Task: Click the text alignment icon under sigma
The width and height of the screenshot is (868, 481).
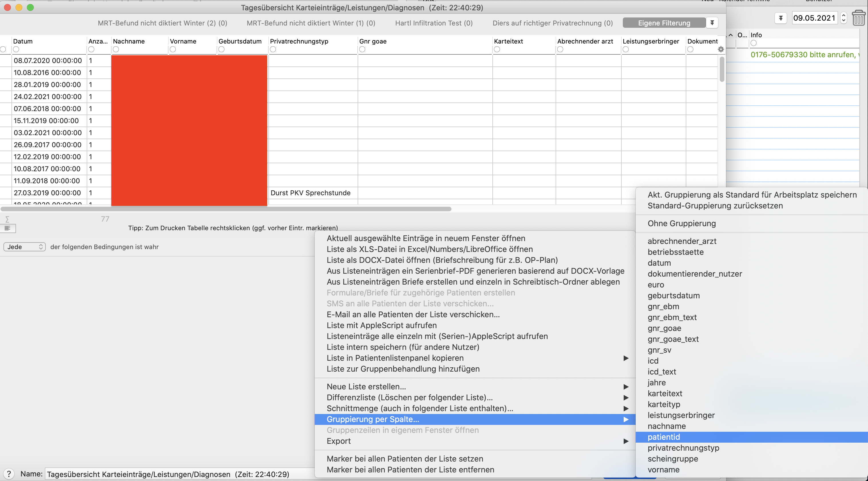Action: (7, 228)
